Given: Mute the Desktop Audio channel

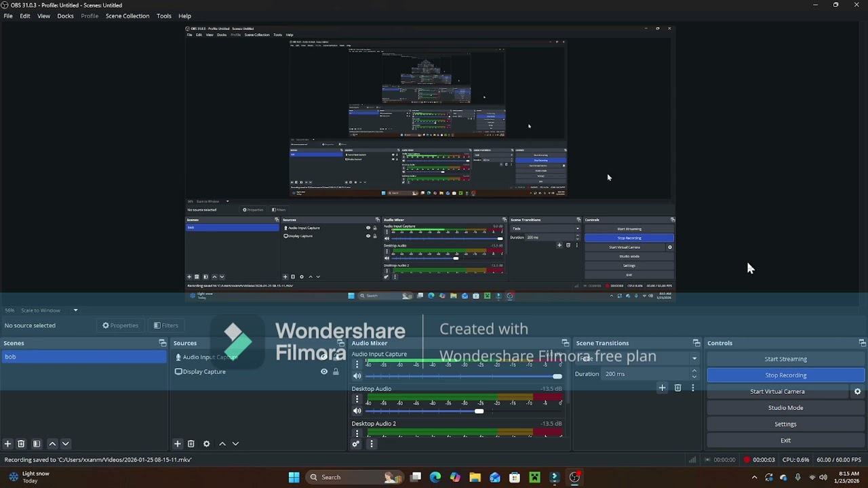Looking at the screenshot, I should click(x=357, y=411).
